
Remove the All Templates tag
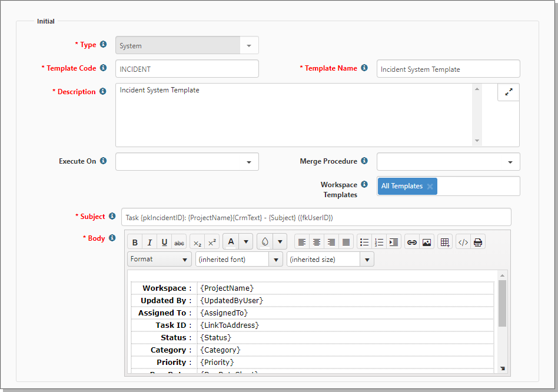pos(430,187)
